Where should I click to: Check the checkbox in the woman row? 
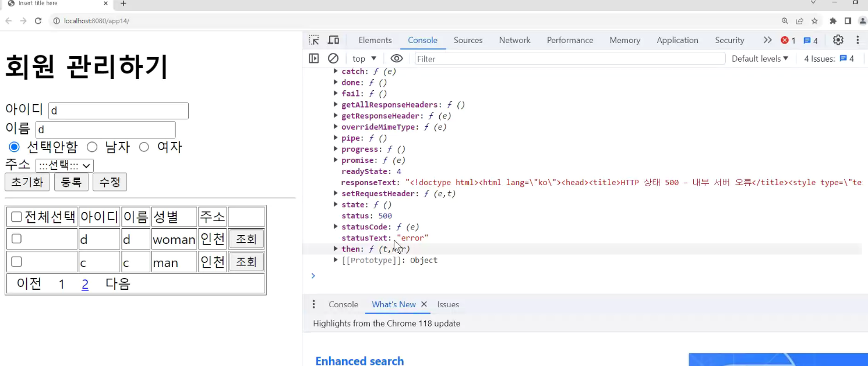pos(16,239)
